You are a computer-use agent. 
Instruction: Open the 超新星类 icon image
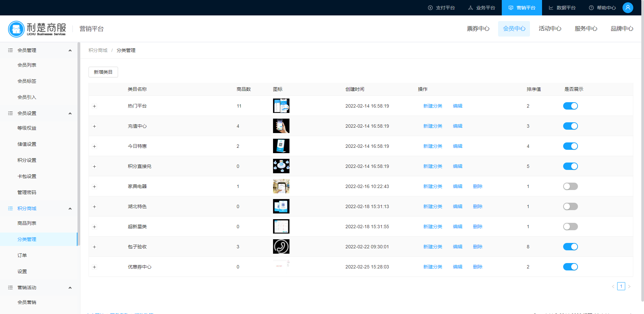pyautogui.click(x=281, y=227)
